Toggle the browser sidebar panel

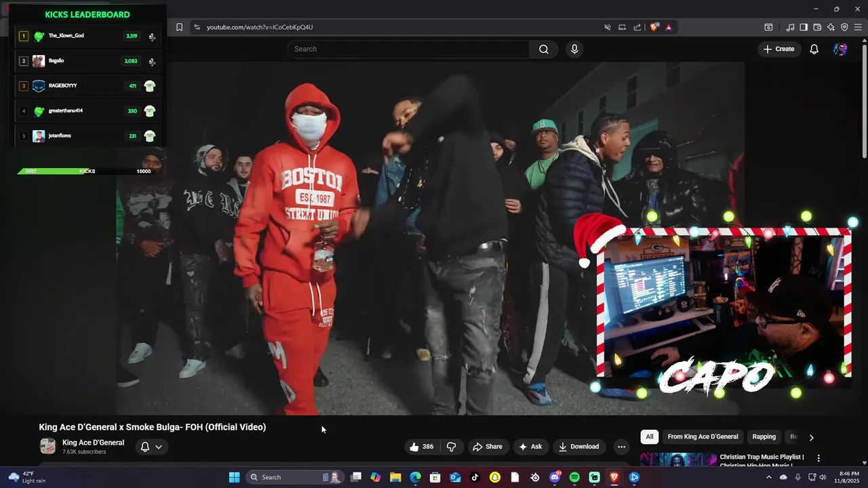[804, 27]
